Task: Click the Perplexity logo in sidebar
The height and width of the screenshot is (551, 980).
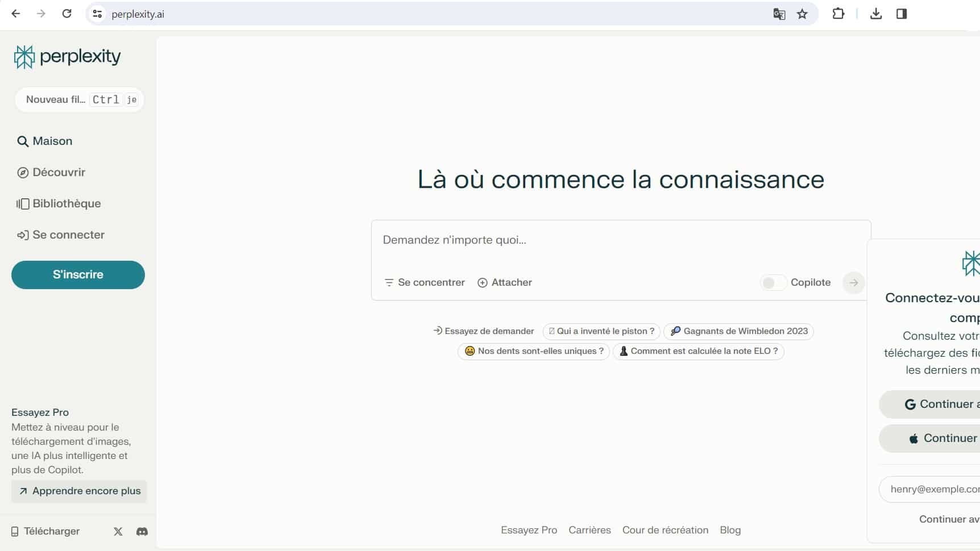Action: [x=67, y=57]
